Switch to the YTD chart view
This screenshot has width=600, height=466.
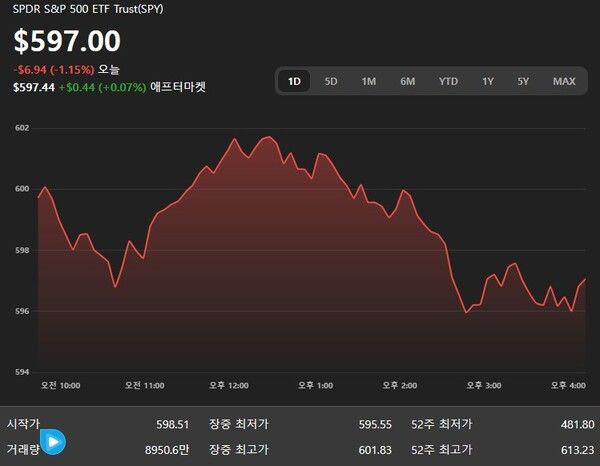[448, 81]
